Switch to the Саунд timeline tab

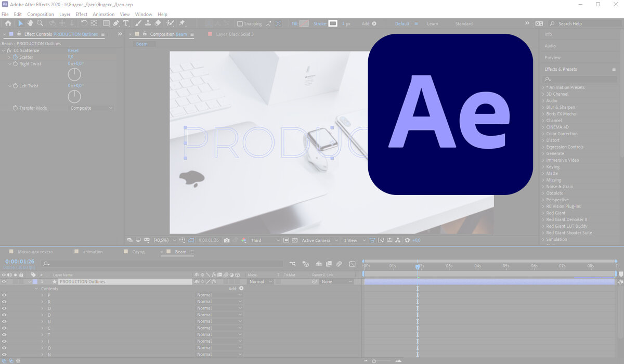coord(138,252)
